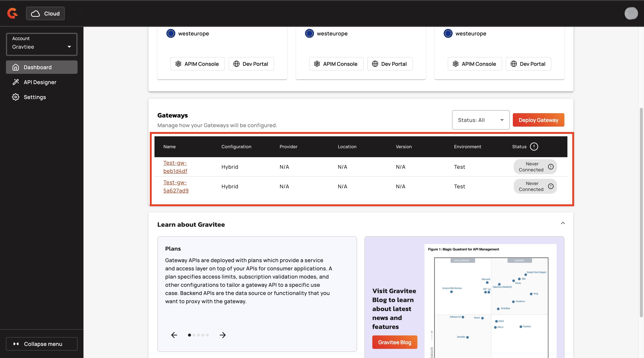
Task: Click the Gravitee logo icon
Action: [12, 13]
